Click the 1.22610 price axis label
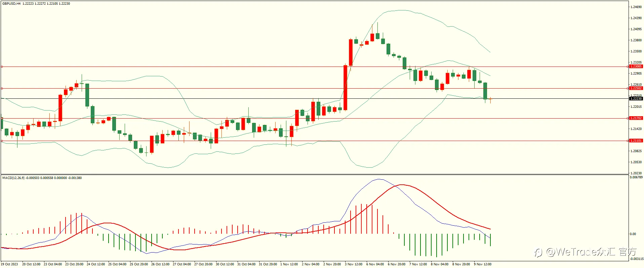 point(636,85)
